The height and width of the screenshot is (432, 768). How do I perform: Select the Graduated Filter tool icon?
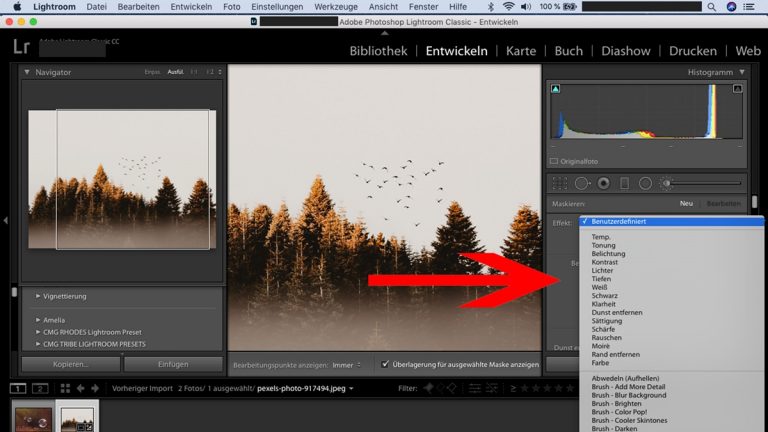624,183
